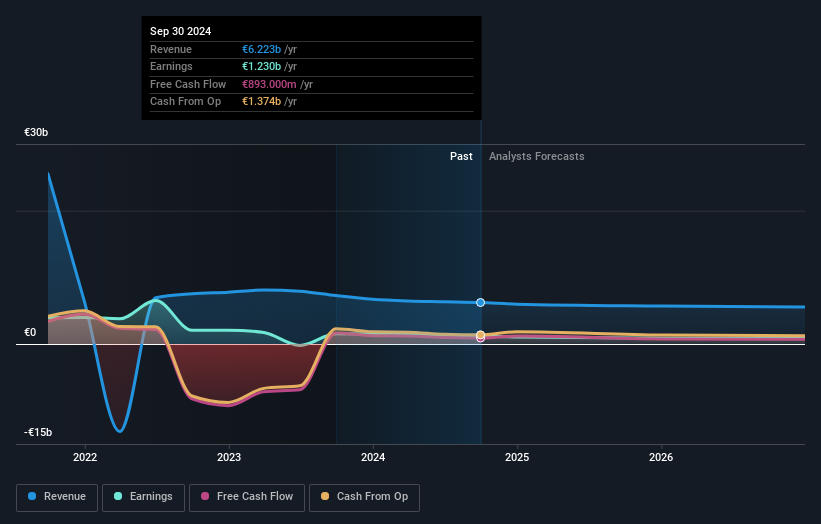Click the Earnings row label in tooltip

(171, 66)
